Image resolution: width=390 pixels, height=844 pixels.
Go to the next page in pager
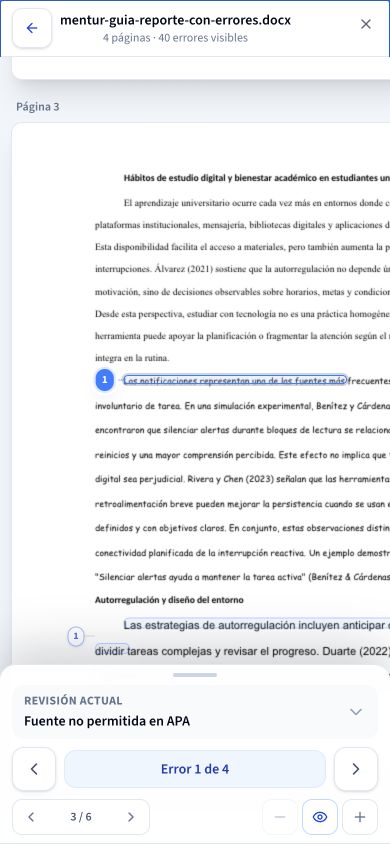[x=131, y=817]
